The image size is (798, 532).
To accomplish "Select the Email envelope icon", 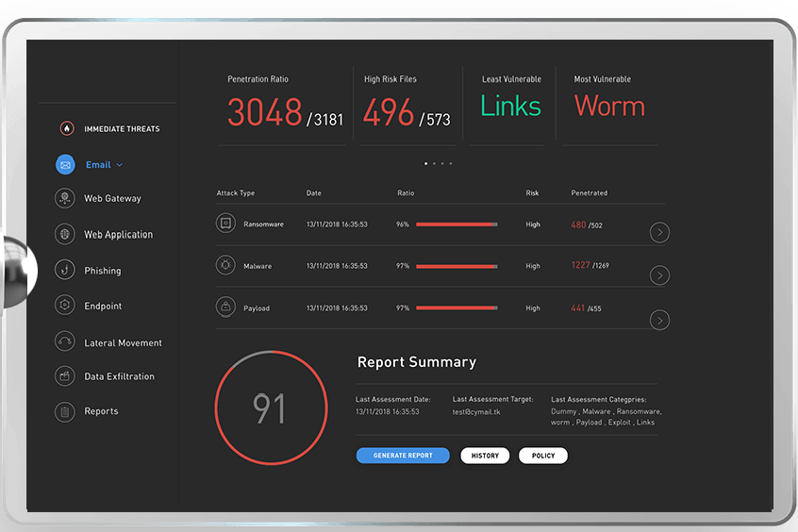I will coord(65,165).
